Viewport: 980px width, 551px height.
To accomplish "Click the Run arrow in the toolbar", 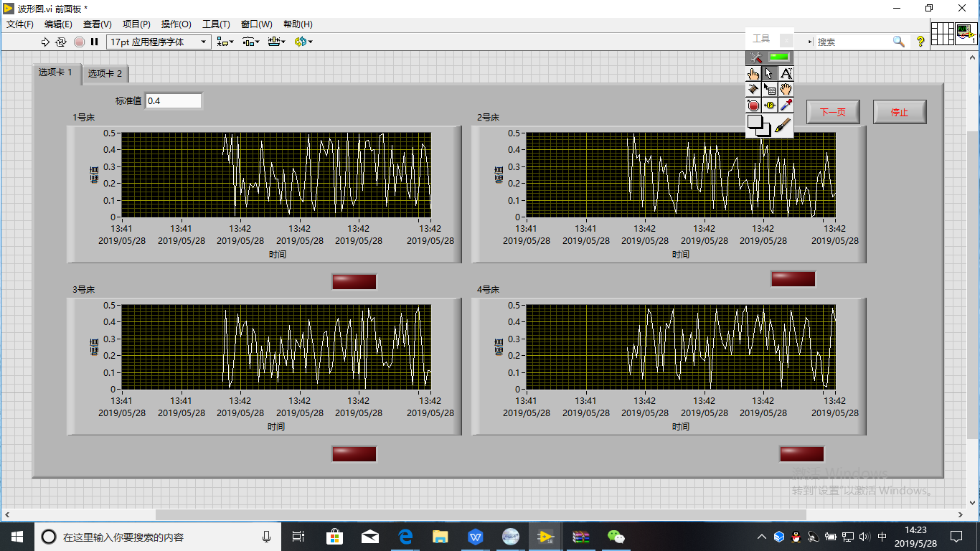I will pyautogui.click(x=45, y=42).
